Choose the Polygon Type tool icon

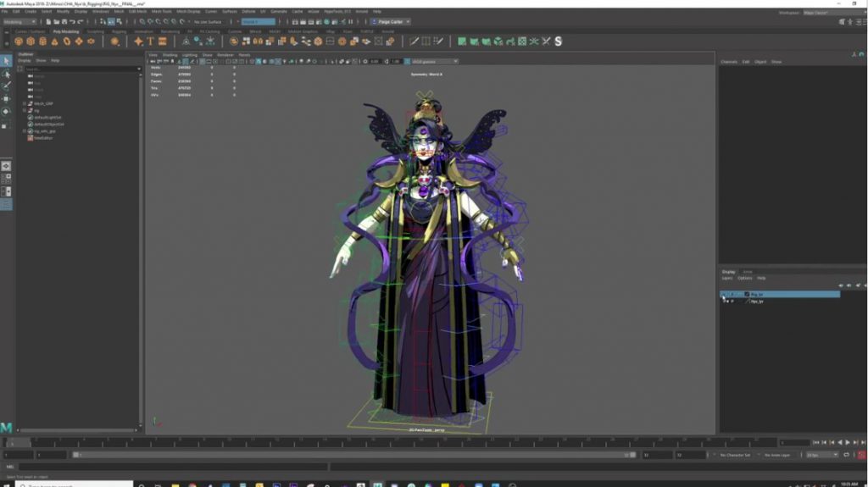pyautogui.click(x=150, y=42)
